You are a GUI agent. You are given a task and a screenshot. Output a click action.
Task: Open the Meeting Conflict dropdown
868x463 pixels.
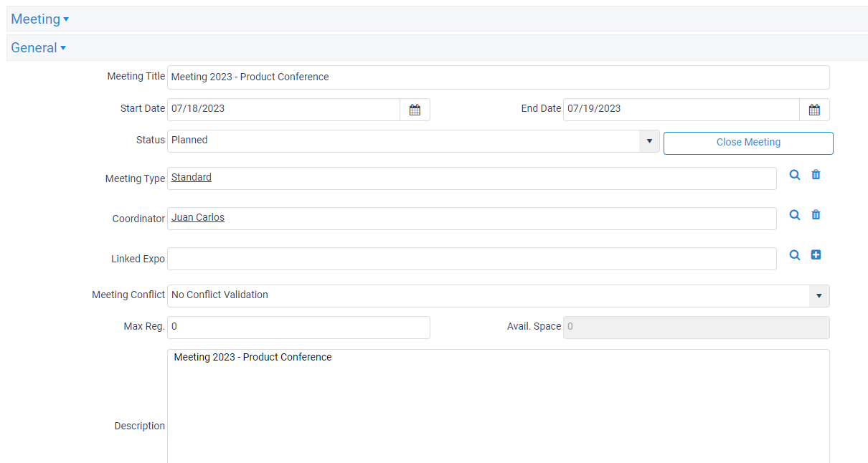[x=819, y=295]
